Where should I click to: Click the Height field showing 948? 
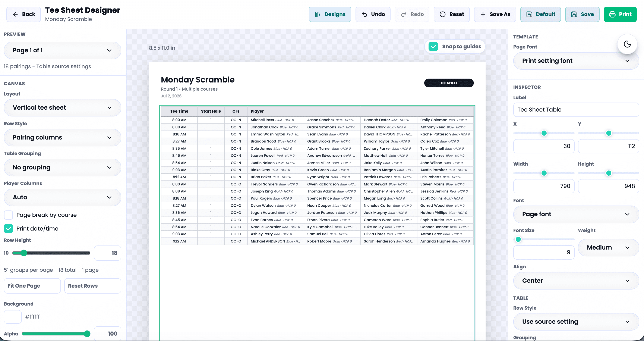609,186
